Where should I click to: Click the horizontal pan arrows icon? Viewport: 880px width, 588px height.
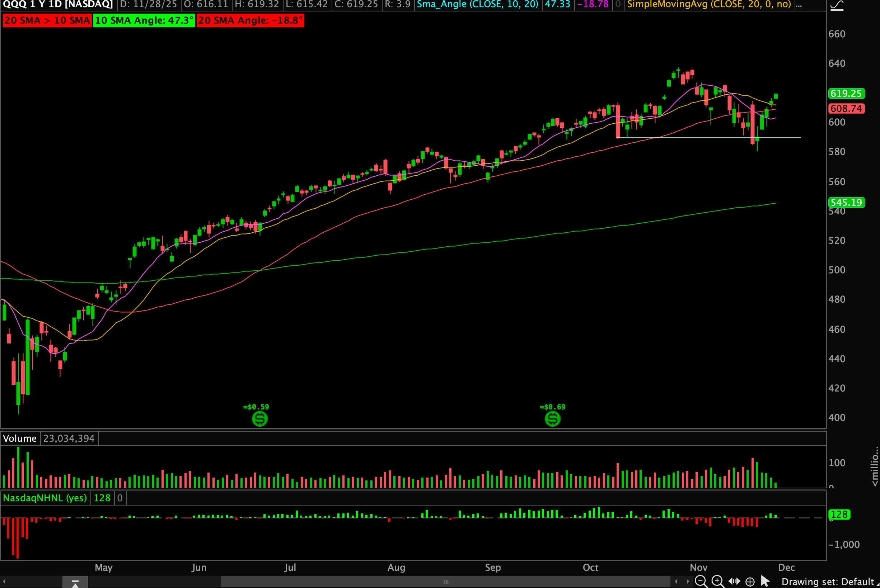(x=734, y=582)
